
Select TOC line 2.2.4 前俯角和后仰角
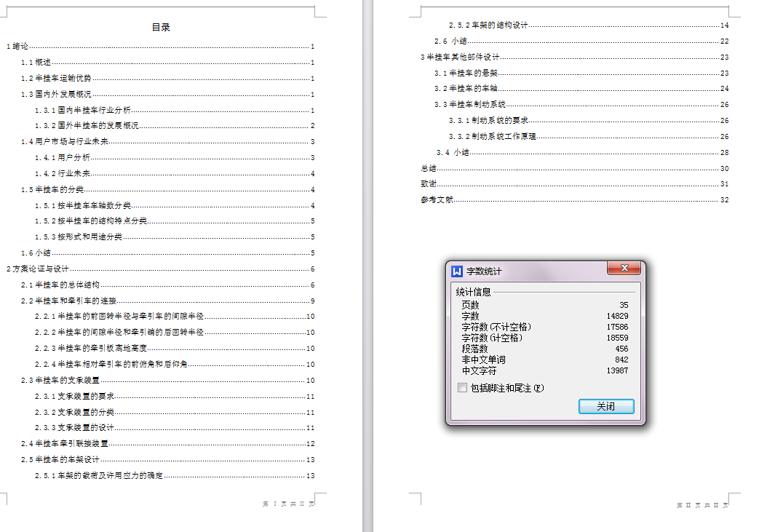tap(175, 364)
